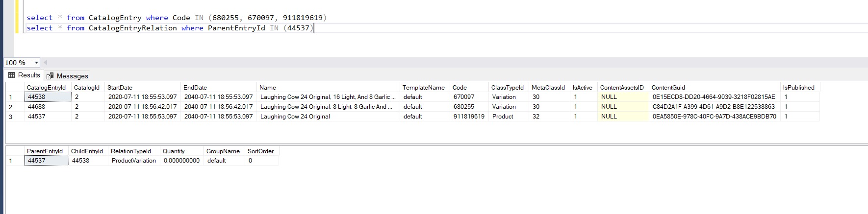Switch to the Results tab
868x214 pixels.
(x=24, y=75)
